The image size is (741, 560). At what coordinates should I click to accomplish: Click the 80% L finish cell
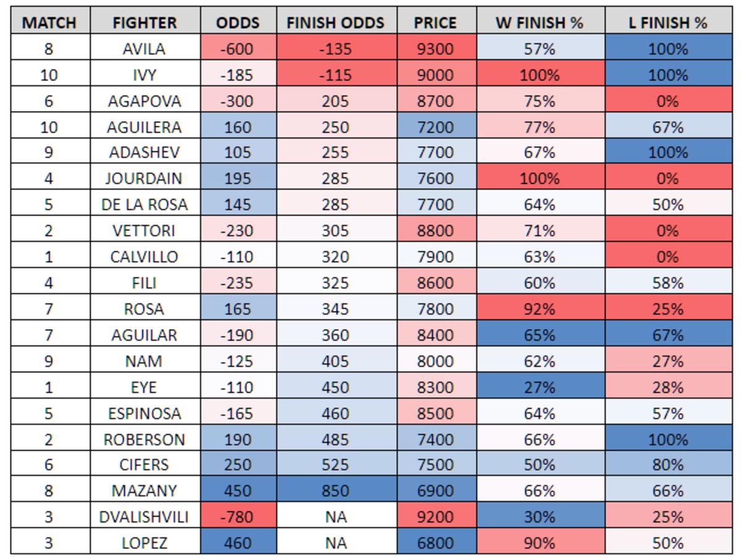(668, 465)
